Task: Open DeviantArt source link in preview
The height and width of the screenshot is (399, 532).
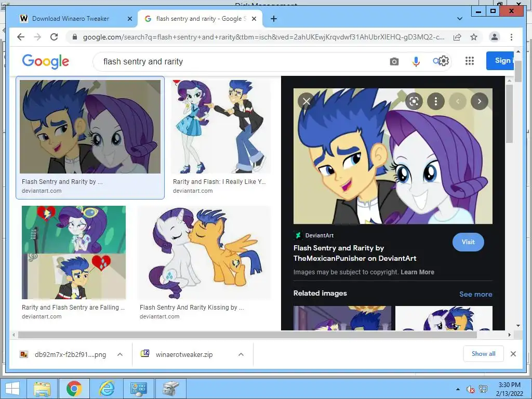Action: pyautogui.click(x=313, y=235)
